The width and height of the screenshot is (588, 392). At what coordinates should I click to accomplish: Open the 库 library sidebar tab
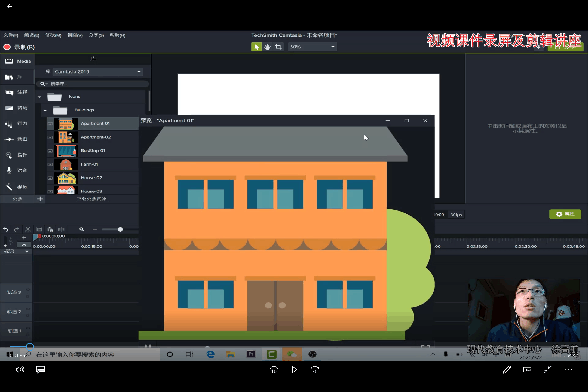point(18,77)
